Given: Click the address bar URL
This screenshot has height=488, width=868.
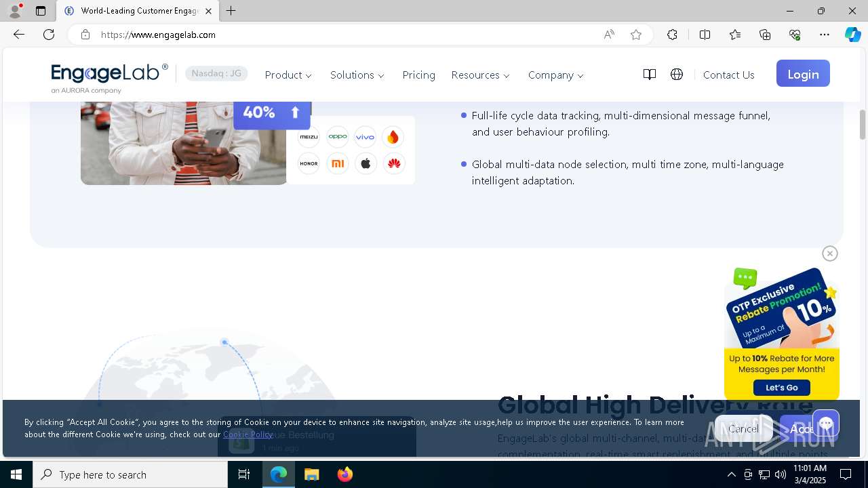Looking at the screenshot, I should coord(158,35).
